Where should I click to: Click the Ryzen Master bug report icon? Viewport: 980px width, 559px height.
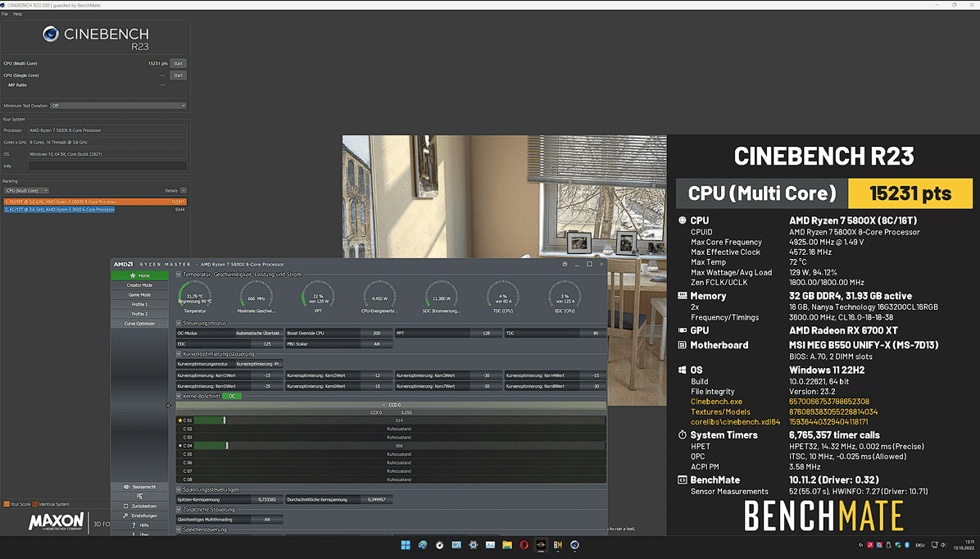click(565, 264)
